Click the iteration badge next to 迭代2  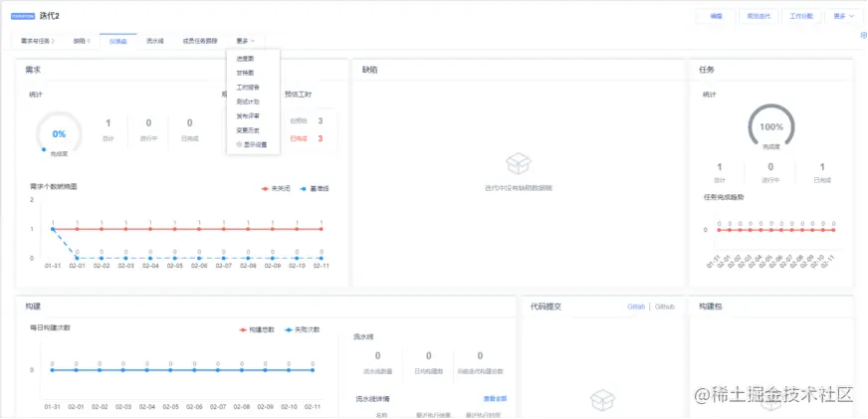[x=23, y=16]
